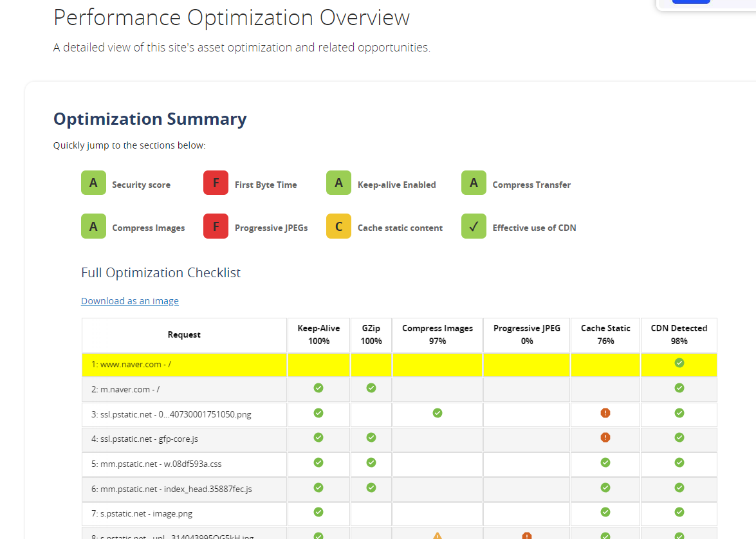This screenshot has height=539, width=756.
Task: Click the CDN Detected 98% column header
Action: (679, 335)
